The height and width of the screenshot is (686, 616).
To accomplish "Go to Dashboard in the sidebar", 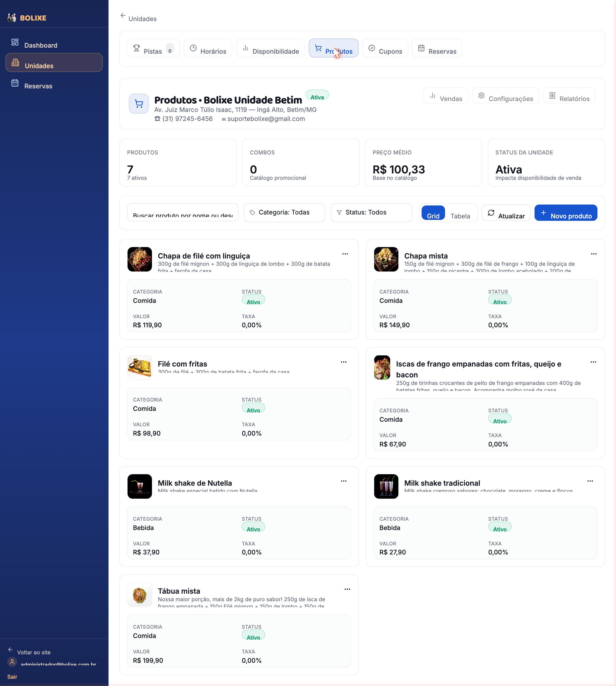I will point(54,42).
